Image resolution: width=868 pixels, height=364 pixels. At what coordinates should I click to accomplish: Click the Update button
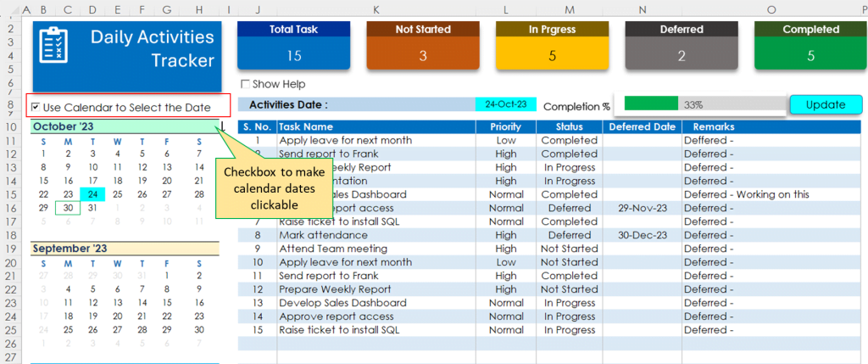pos(826,104)
